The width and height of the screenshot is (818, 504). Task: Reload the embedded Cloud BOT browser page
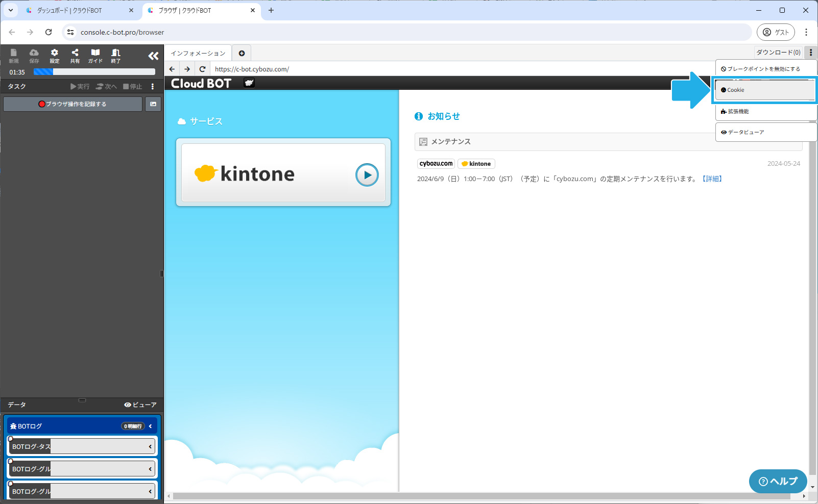pos(203,69)
